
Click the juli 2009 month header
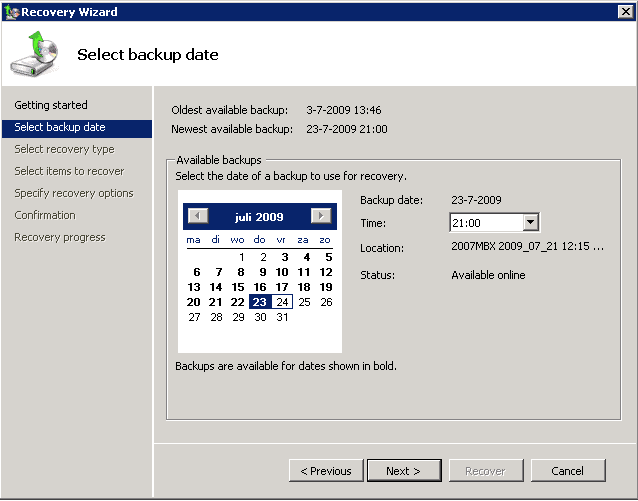(259, 217)
